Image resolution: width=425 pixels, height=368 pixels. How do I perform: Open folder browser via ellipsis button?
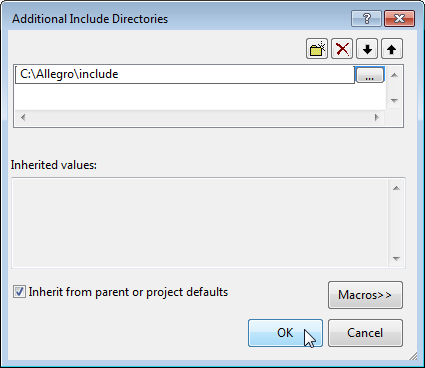tap(370, 75)
